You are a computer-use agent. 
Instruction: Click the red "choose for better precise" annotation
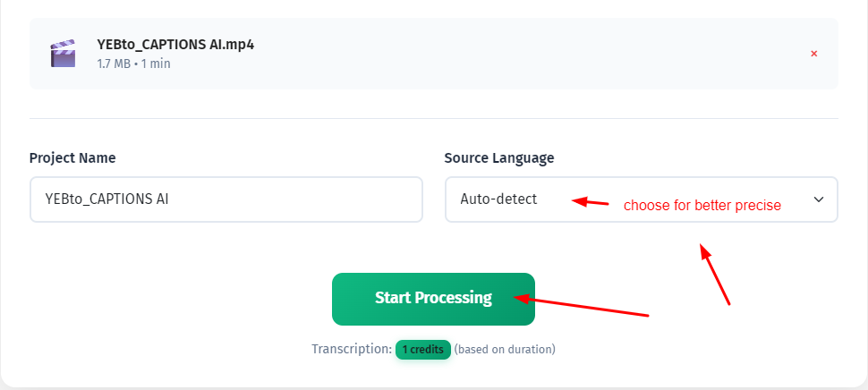(x=702, y=206)
